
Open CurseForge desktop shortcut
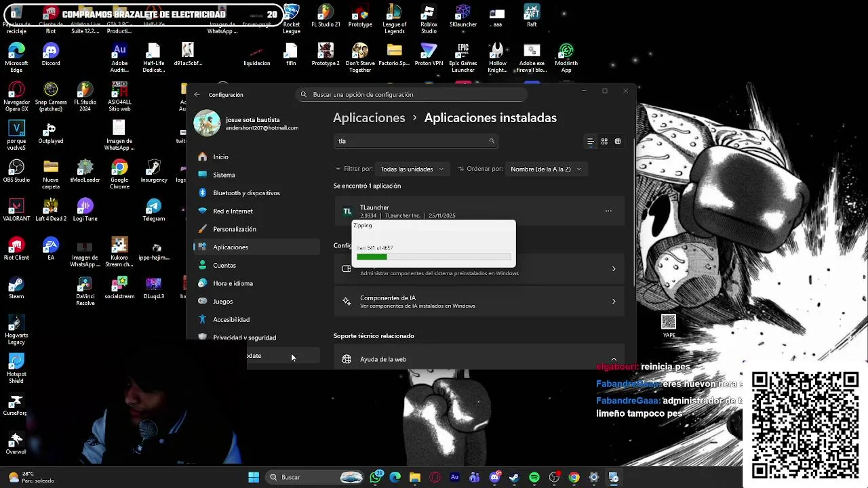[16, 405]
